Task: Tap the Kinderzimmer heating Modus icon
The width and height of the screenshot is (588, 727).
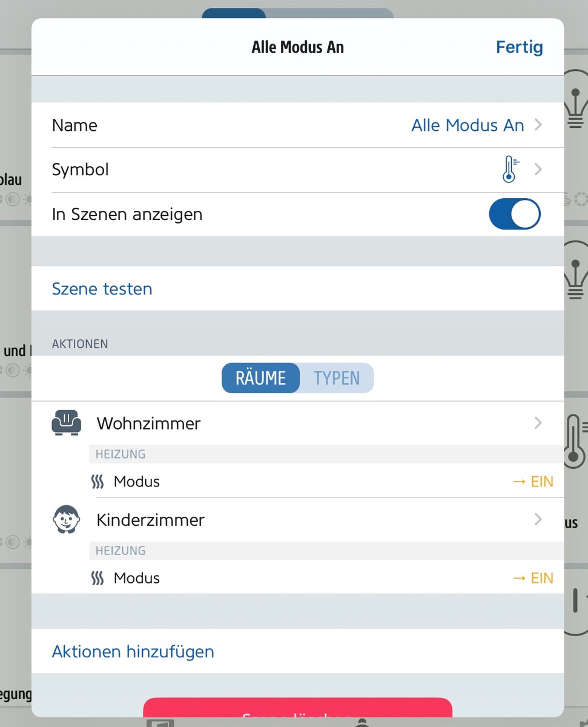Action: coord(97,578)
